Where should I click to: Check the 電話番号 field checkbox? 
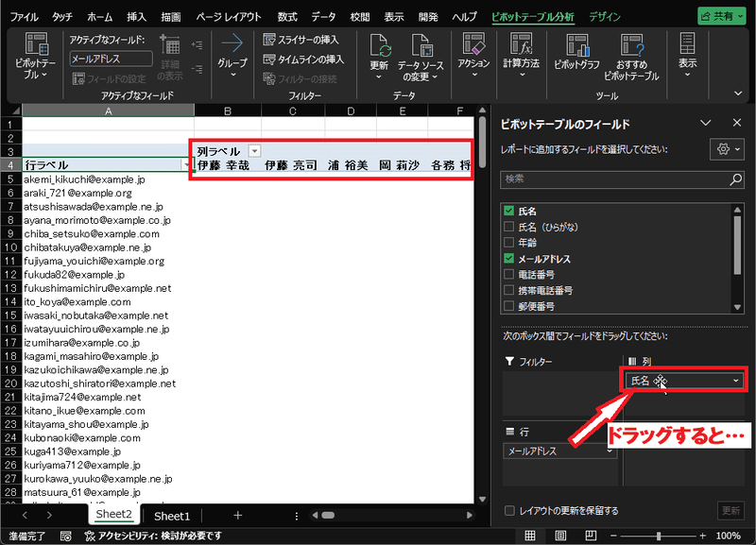pos(508,274)
